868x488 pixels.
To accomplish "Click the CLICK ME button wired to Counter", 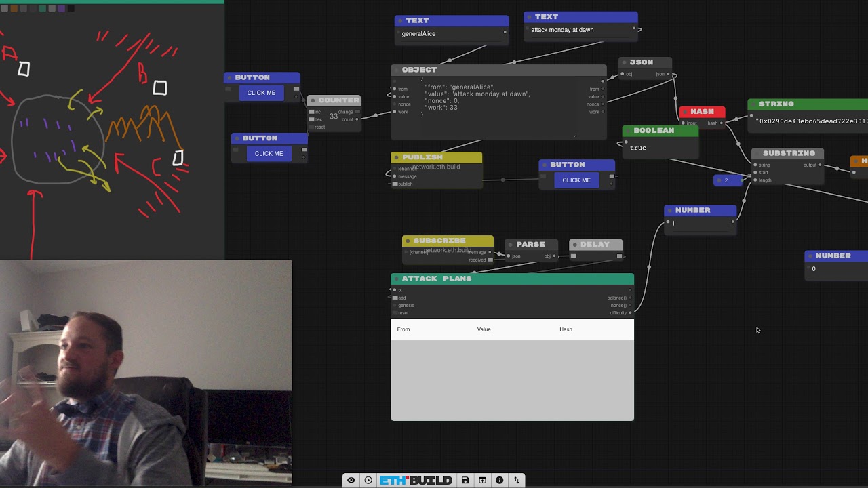I will click(x=262, y=93).
